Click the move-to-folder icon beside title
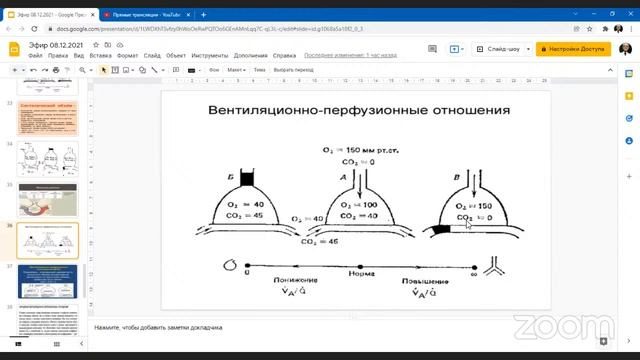The width and height of the screenshot is (640, 360). point(108,45)
